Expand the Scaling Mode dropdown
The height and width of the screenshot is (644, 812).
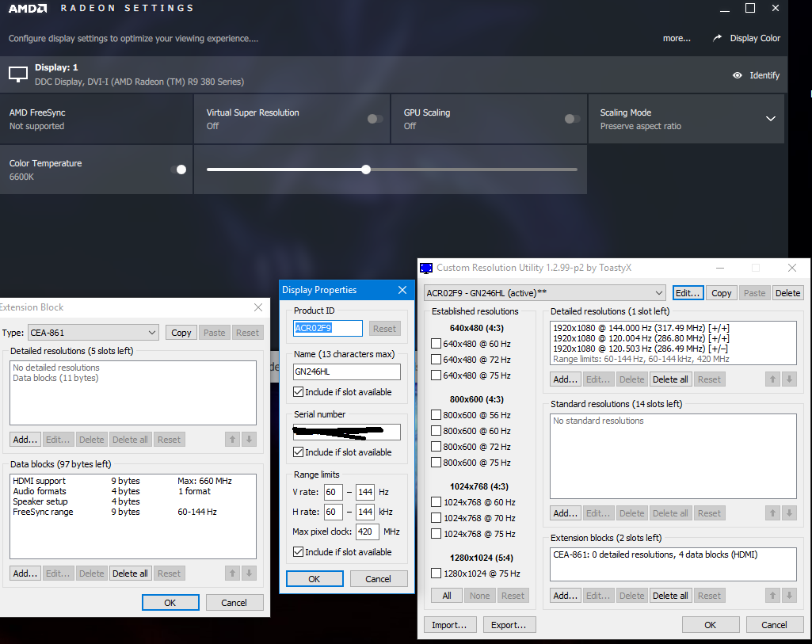(771, 119)
